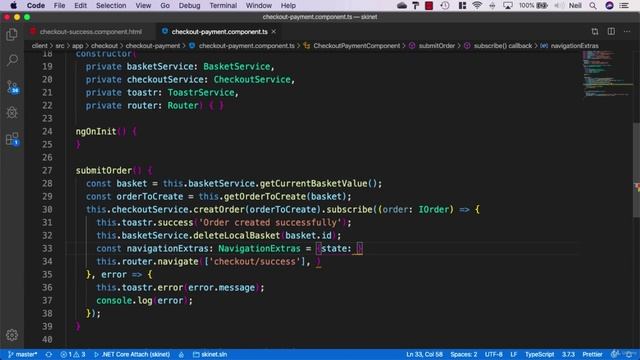Click the client breadcrumb segment
Screen dimensions: 640x360
pos(39,46)
